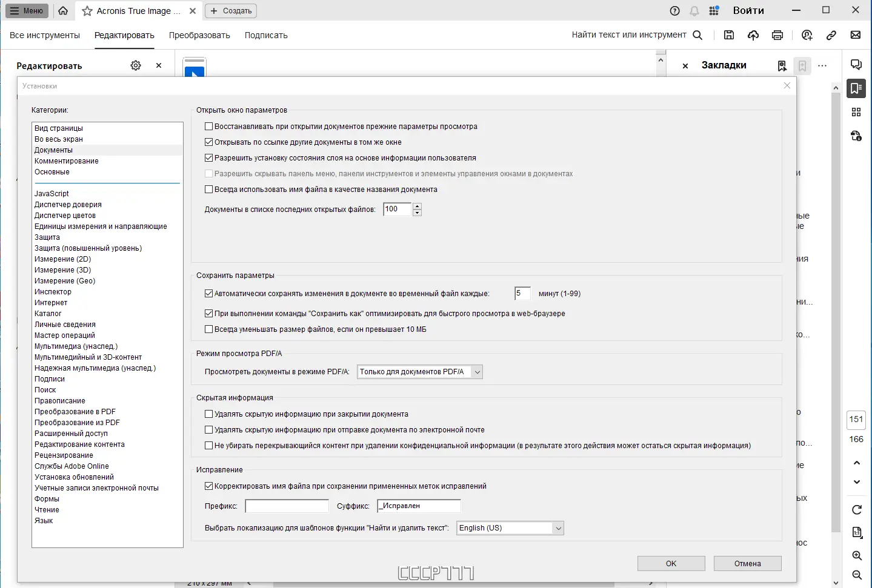The height and width of the screenshot is (588, 872).
Task: Enable 'Не убирать перекрывающийся контент' checkbox
Action: [209, 446]
